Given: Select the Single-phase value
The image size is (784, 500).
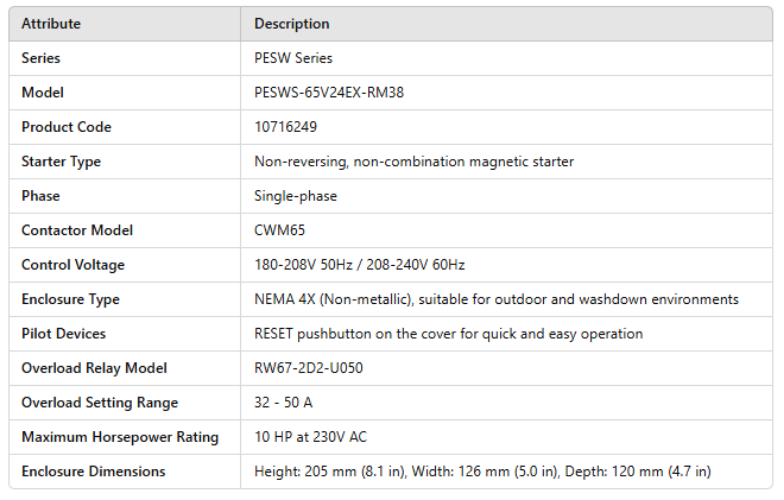Looking at the screenshot, I should pyautogui.click(x=295, y=196).
